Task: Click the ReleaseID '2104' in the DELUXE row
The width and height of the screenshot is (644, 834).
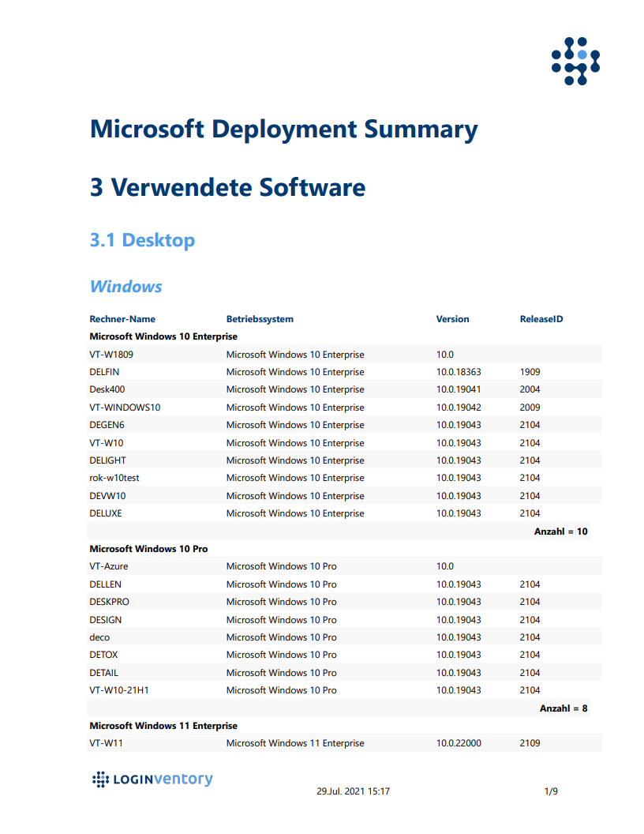Action: pyautogui.click(x=530, y=514)
